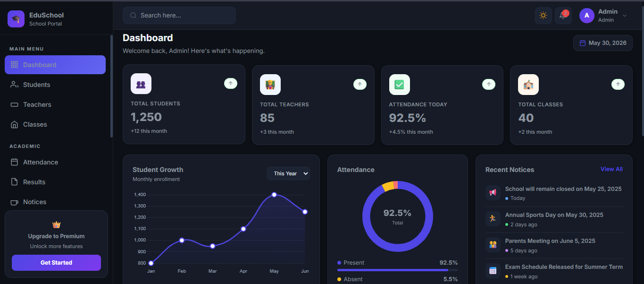Click the '+2 this month' text
The height and width of the screenshot is (284, 644).
point(535,132)
